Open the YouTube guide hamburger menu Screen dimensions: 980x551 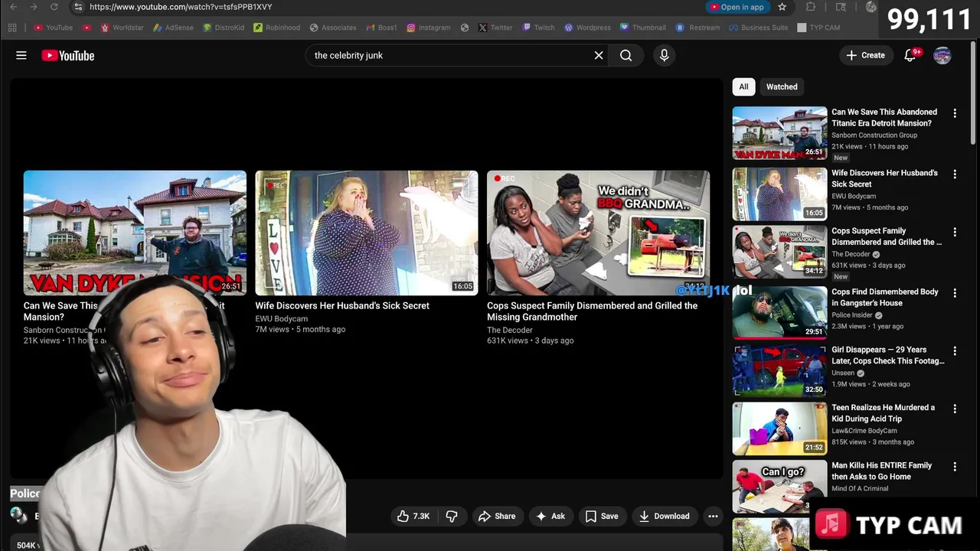coord(21,55)
